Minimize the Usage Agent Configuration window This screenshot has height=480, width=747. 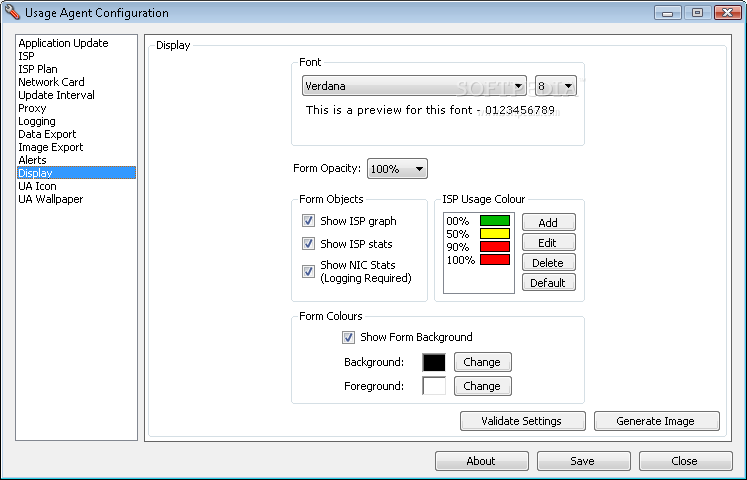(667, 12)
